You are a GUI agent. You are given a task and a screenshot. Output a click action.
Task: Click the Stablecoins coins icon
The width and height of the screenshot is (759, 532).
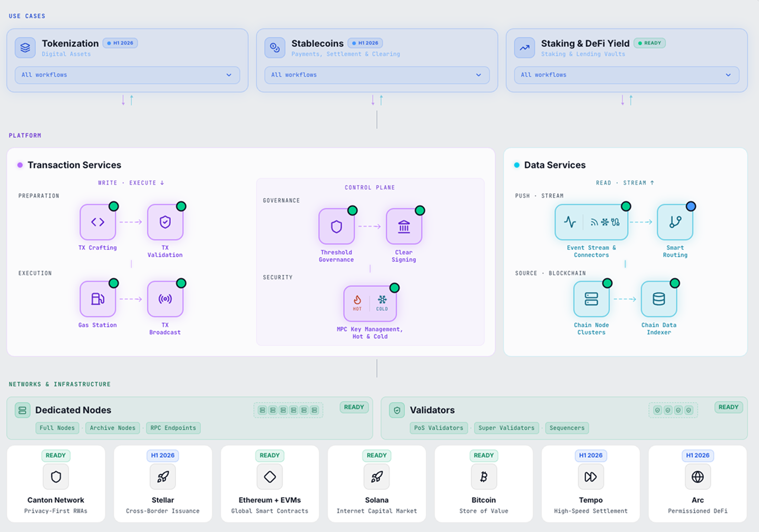(275, 47)
